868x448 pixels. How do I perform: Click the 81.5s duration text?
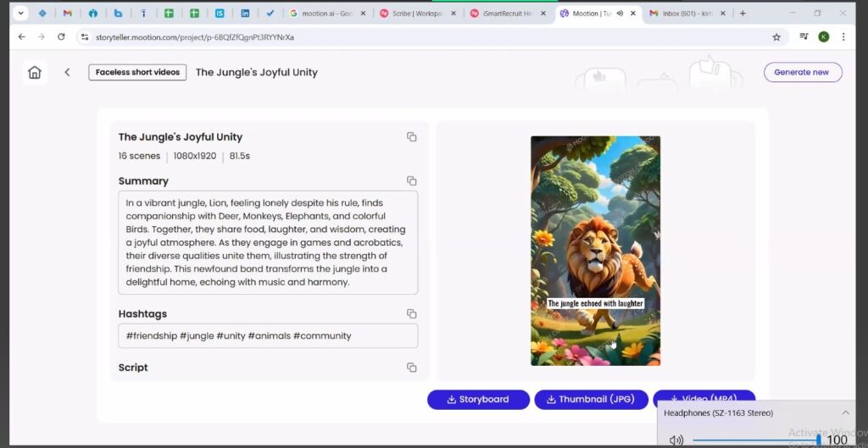(x=240, y=156)
